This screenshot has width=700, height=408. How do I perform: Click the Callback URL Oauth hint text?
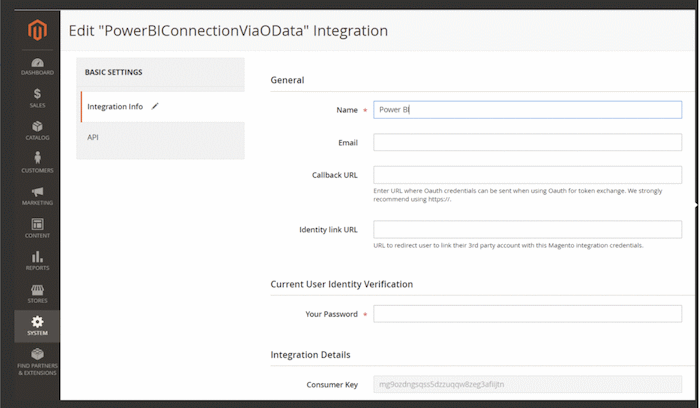[x=517, y=195]
